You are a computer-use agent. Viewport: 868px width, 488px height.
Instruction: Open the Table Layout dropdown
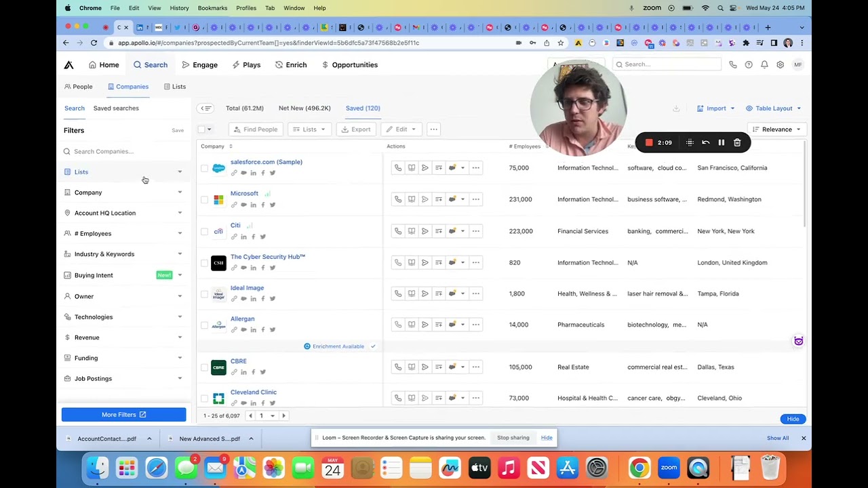[773, 108]
